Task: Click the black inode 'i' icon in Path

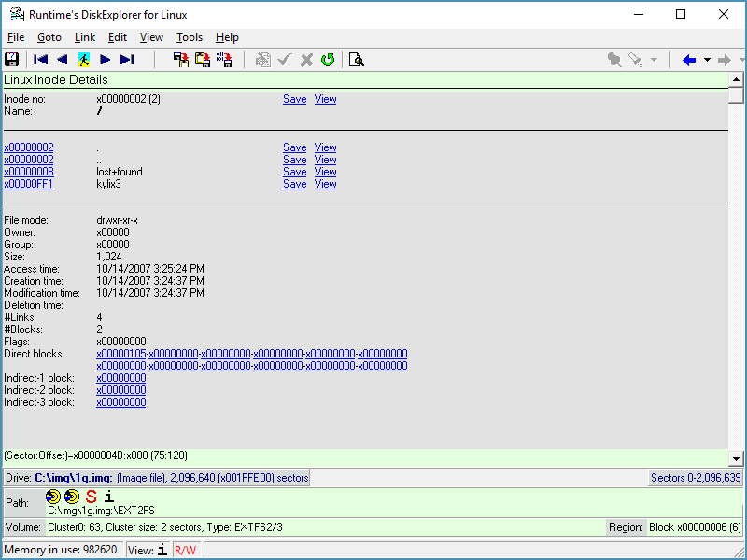Action: coord(109,497)
